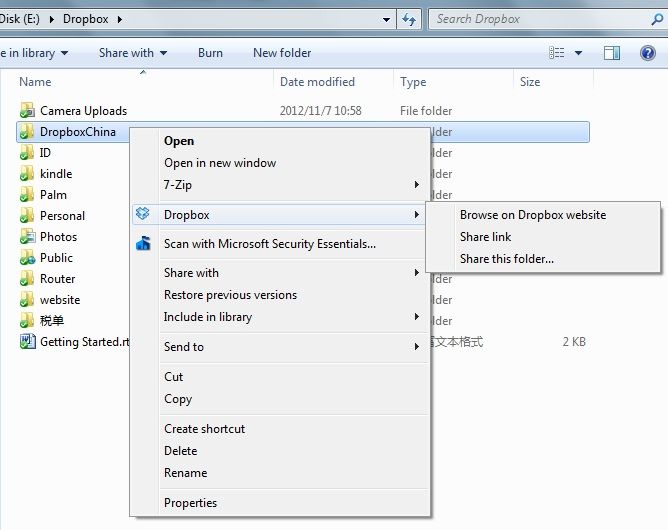Click the Router folder icon
The height and width of the screenshot is (530, 668).
click(27, 279)
